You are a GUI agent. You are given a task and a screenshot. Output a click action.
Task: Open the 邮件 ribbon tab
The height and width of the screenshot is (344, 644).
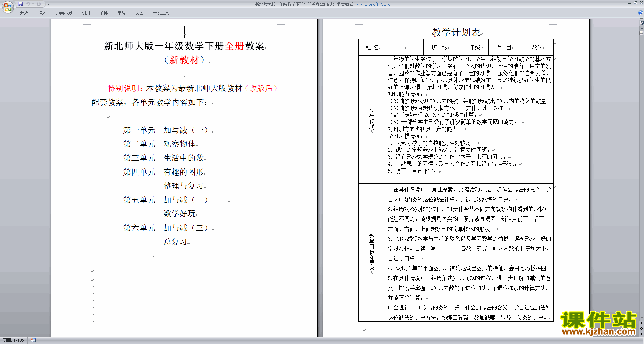(104, 13)
